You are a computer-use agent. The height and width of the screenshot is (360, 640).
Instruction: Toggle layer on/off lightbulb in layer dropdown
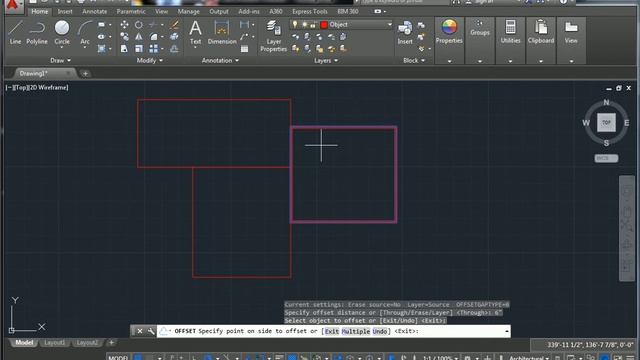[x=295, y=24]
